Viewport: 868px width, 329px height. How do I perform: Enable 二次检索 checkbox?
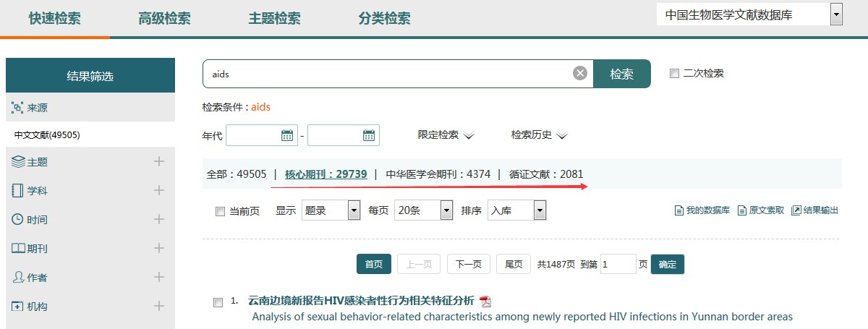tap(674, 73)
